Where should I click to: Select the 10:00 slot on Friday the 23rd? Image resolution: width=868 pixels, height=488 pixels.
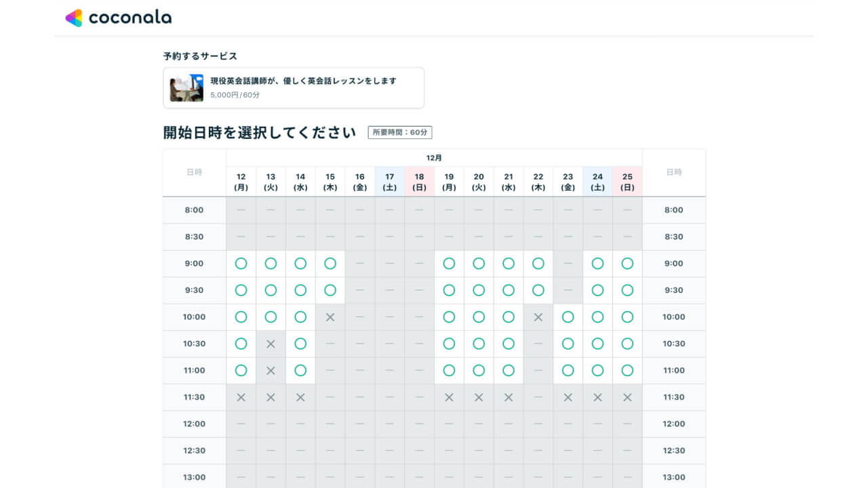point(568,317)
